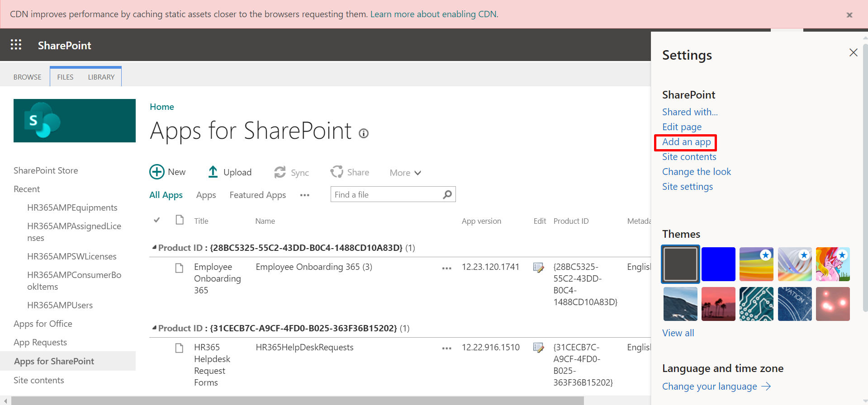The image size is (868, 405).
Task: Open ellipsis menu for Employee Onboarding 365
Action: click(447, 268)
